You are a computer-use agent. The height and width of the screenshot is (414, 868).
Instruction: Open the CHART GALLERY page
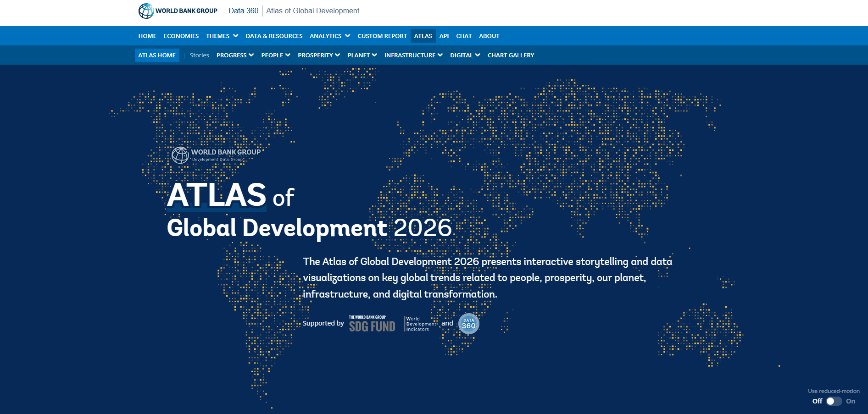tap(511, 55)
